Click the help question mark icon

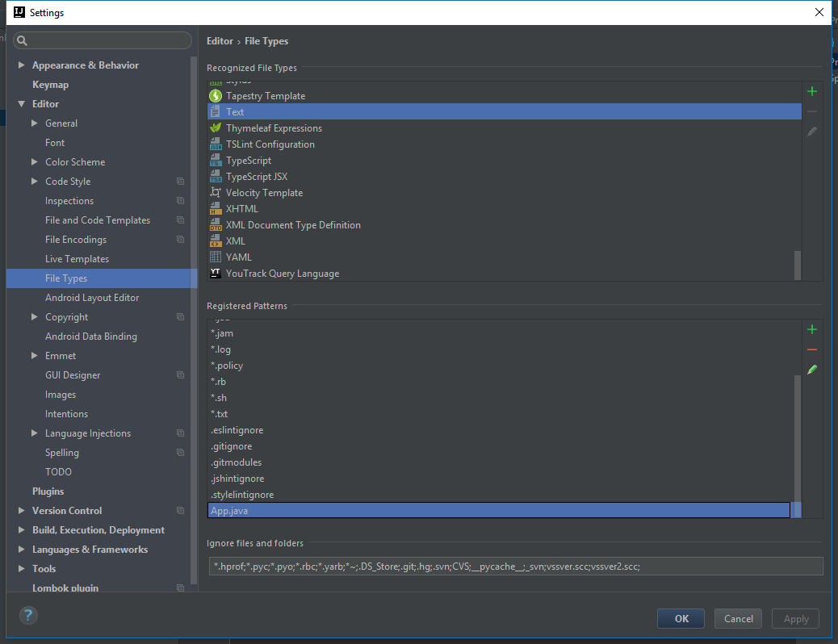click(28, 615)
